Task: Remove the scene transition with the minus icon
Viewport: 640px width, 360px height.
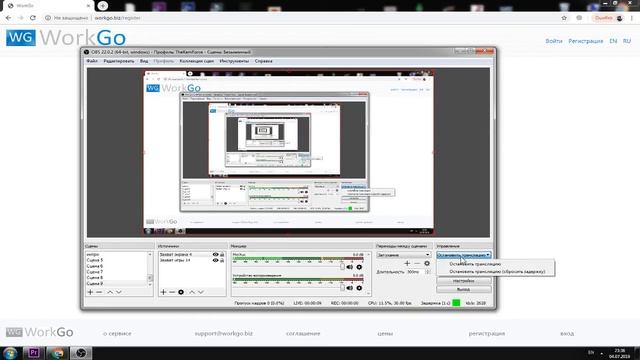Action: pos(417,264)
